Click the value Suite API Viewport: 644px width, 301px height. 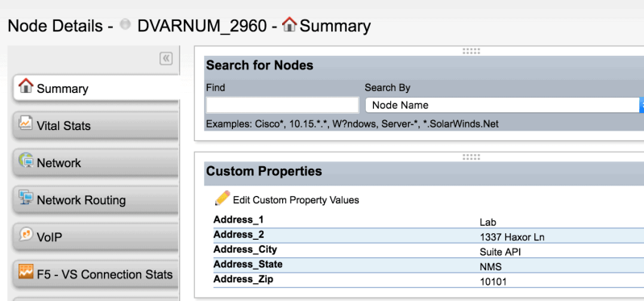coord(500,252)
